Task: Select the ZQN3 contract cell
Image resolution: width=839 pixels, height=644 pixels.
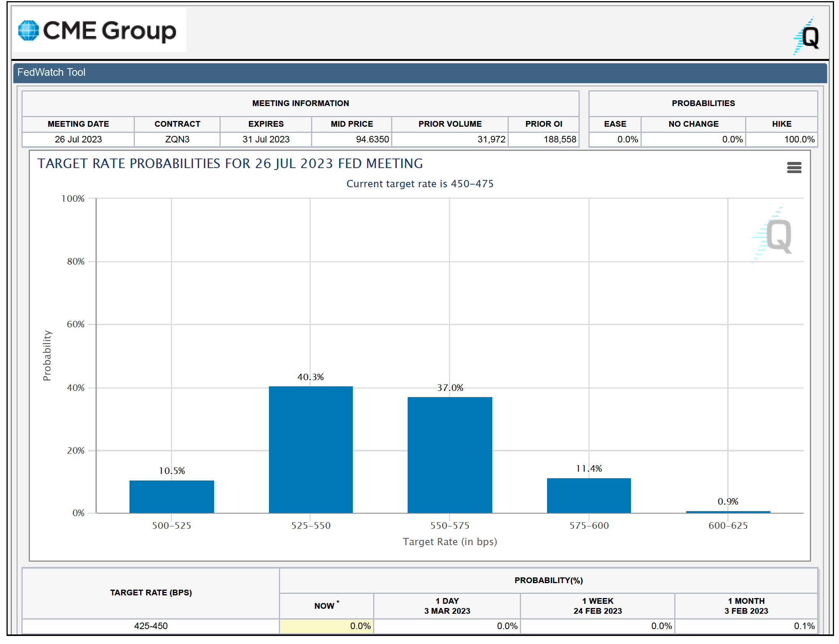Action: [x=177, y=139]
